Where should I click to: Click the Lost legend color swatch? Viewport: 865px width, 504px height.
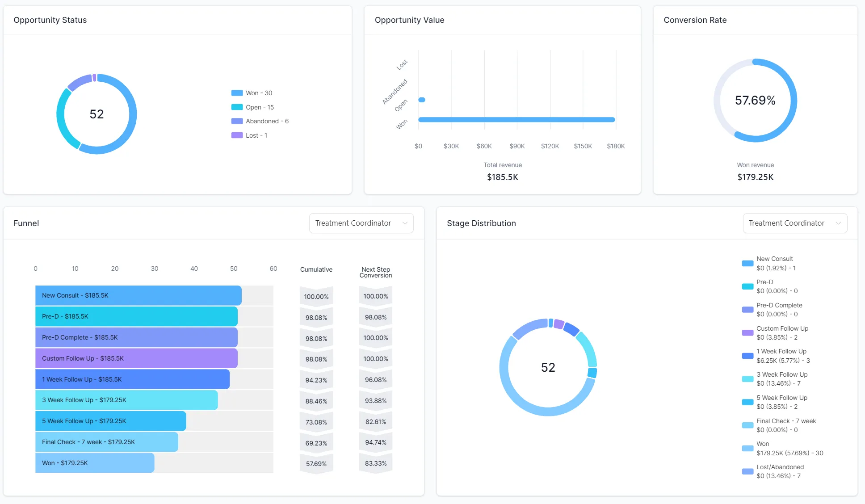pos(237,135)
